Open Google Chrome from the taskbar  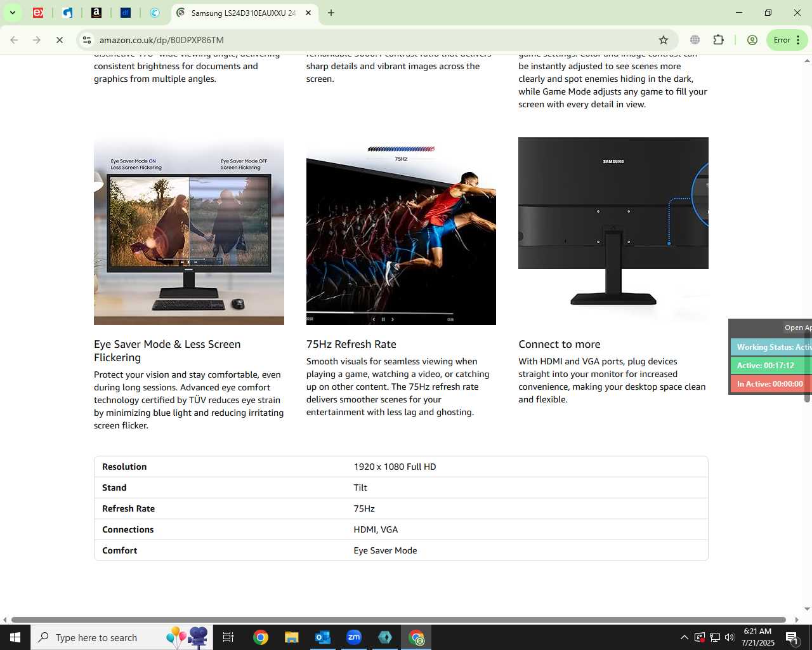coord(260,637)
